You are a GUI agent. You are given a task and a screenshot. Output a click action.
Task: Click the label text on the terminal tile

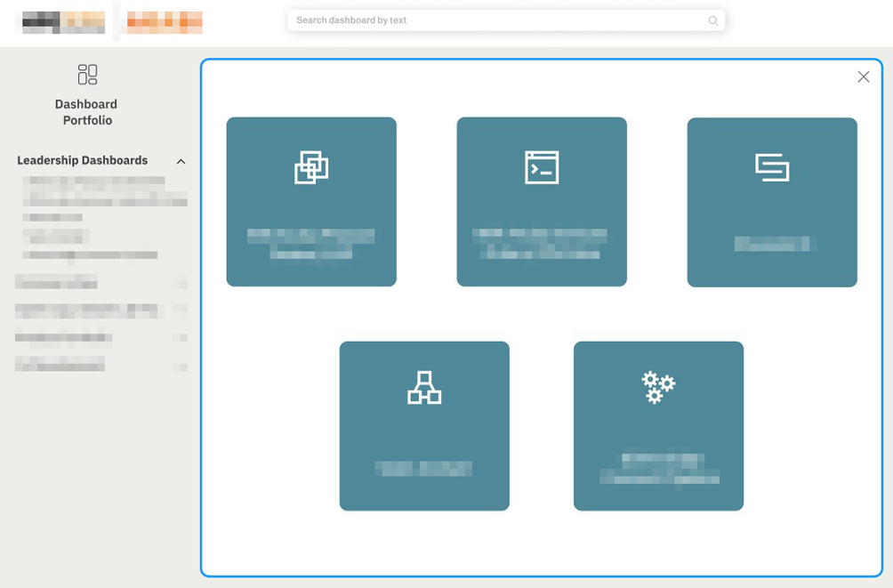pyautogui.click(x=540, y=244)
